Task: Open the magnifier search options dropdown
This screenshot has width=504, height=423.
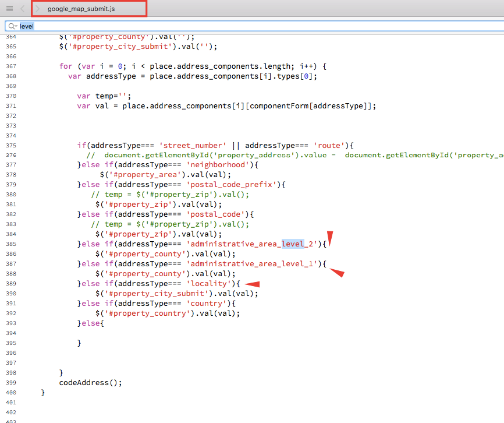Action: [13, 26]
